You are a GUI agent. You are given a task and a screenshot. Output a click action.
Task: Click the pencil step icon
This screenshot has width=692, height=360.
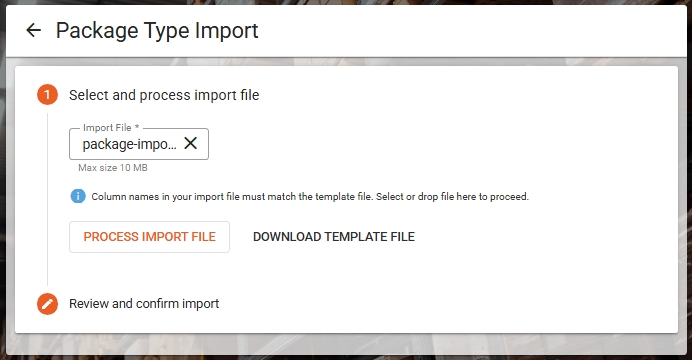[47, 304]
